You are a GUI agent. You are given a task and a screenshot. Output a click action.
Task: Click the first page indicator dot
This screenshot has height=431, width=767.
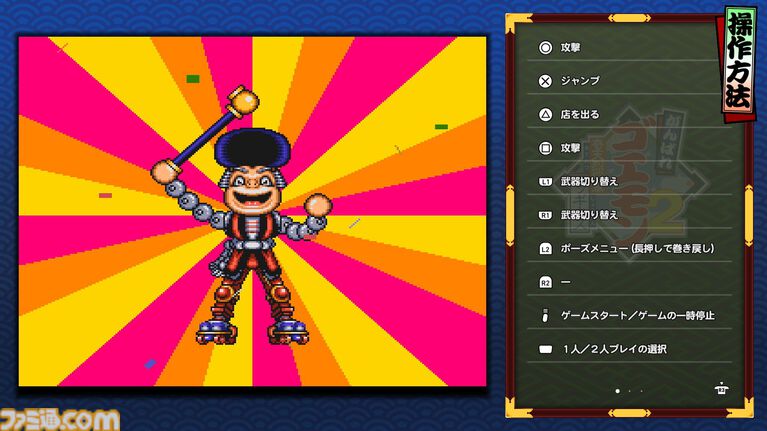(617, 391)
